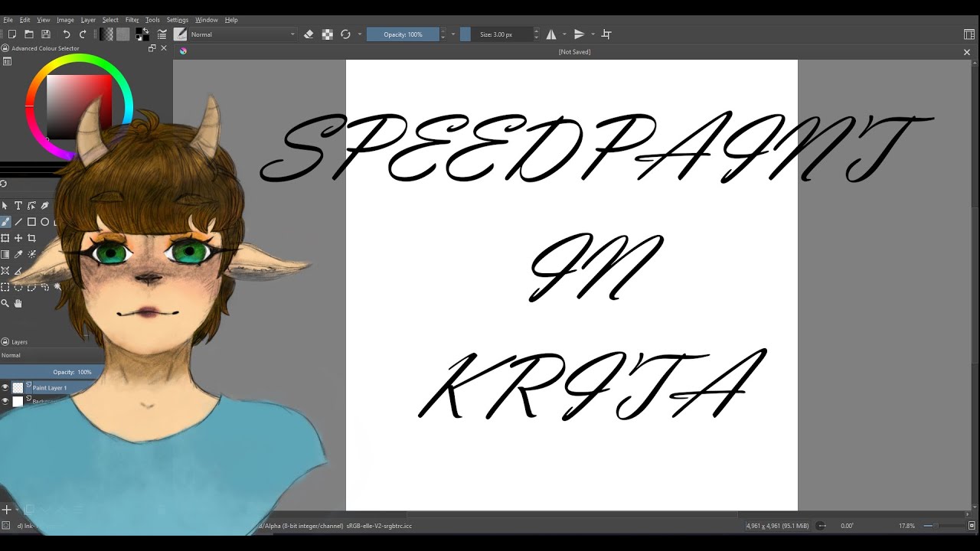Image resolution: width=980 pixels, height=551 pixels.
Task: Select the Smart Patch tool
Action: (31, 254)
